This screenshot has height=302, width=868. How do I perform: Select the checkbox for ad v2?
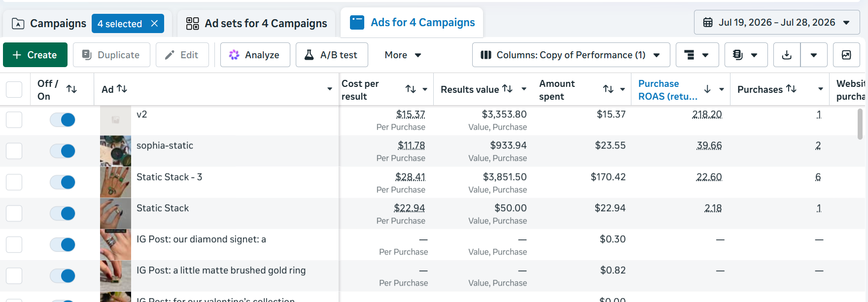[14, 119]
